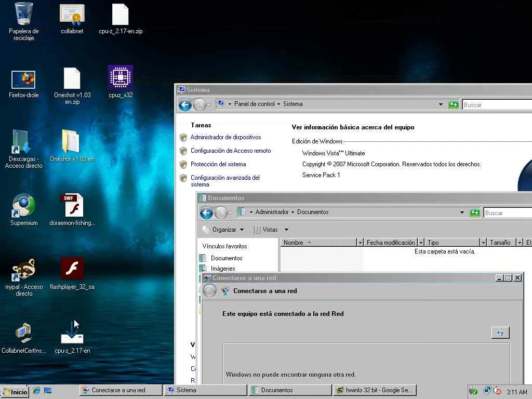This screenshot has width=532, height=399.
Task: Click Buscar search field in Documentos window
Action: [508, 212]
